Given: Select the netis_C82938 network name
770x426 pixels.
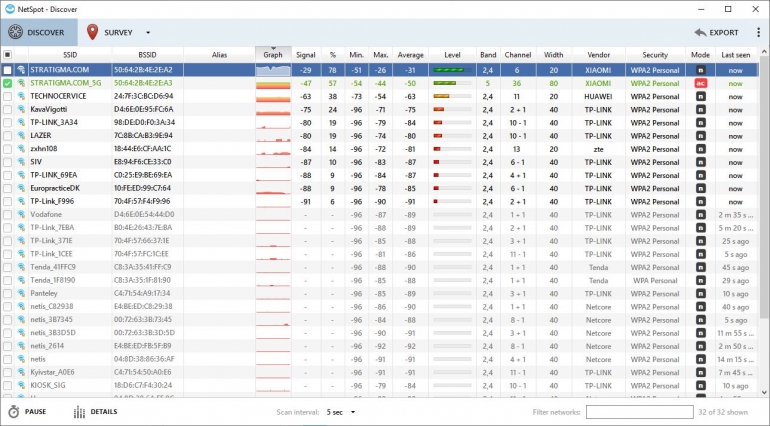Looking at the screenshot, I should 52,307.
